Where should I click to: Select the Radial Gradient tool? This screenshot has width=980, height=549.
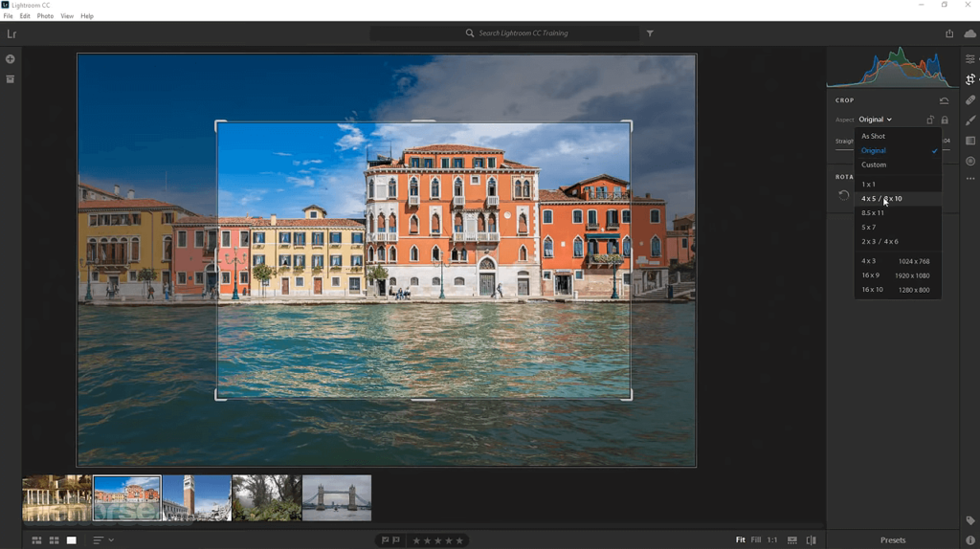point(969,161)
